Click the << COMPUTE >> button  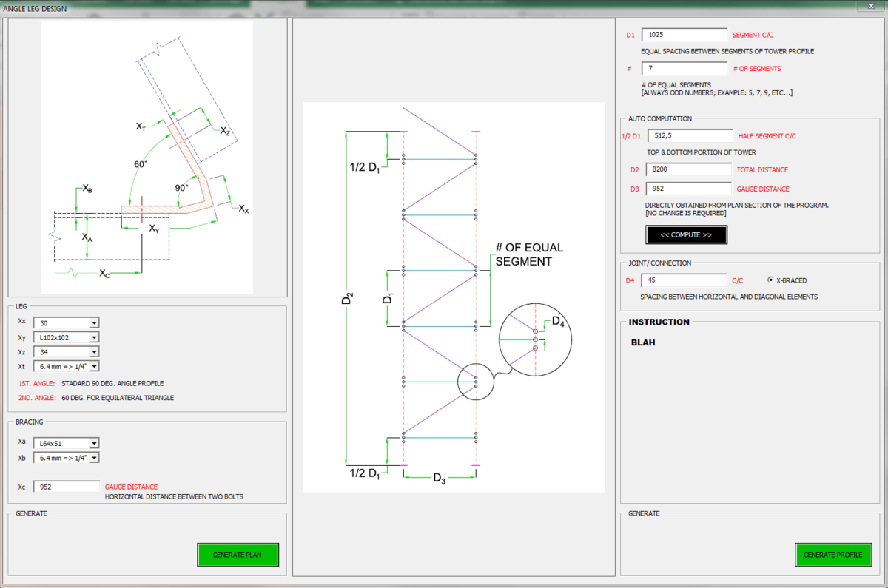click(x=686, y=234)
